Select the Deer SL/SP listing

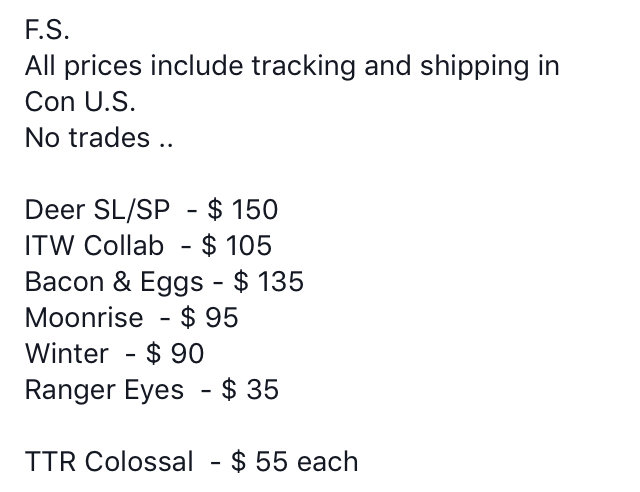(151, 210)
